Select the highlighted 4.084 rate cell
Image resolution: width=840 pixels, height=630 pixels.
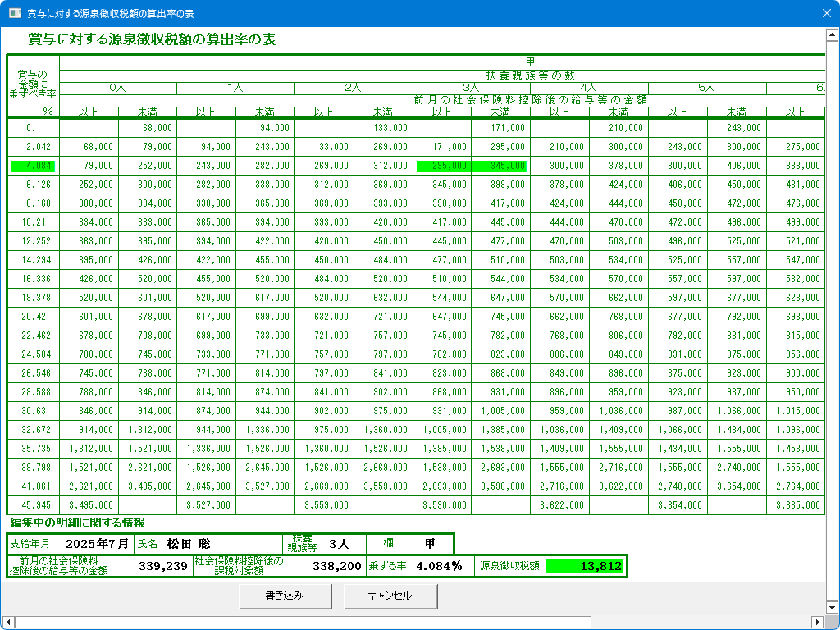tap(33, 166)
